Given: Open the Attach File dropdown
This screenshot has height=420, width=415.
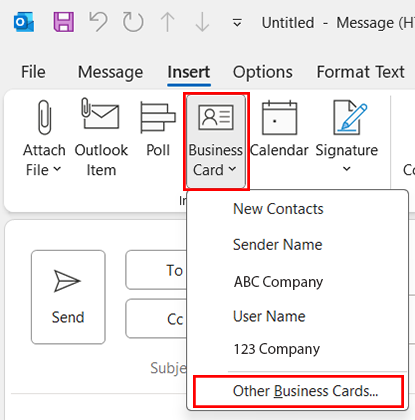Looking at the screenshot, I should [x=44, y=137].
